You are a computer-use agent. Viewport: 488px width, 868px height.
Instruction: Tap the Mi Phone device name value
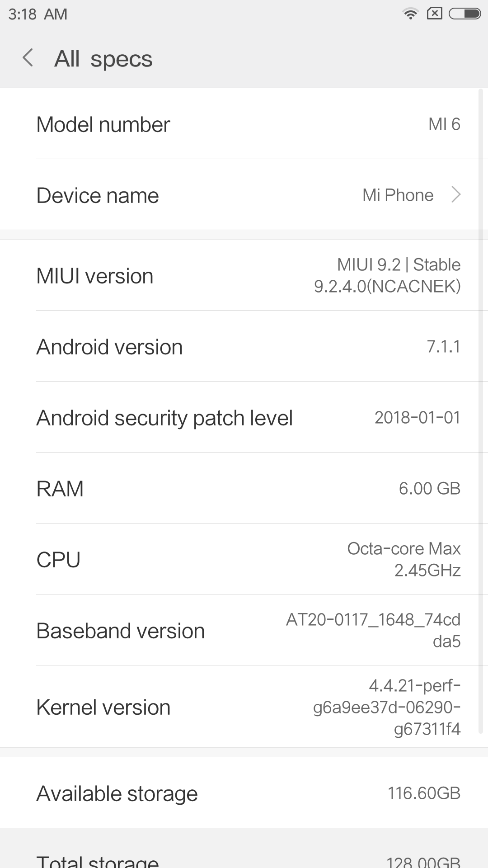[x=398, y=195]
